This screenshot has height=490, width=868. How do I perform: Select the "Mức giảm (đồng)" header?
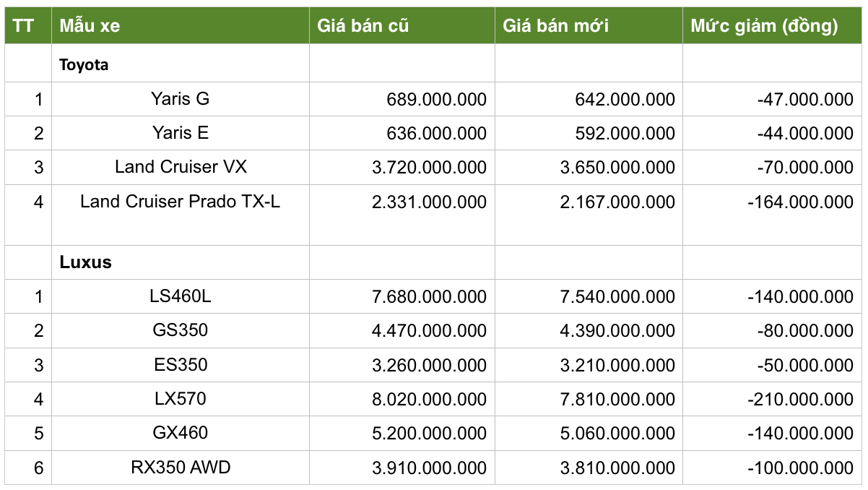(764, 26)
